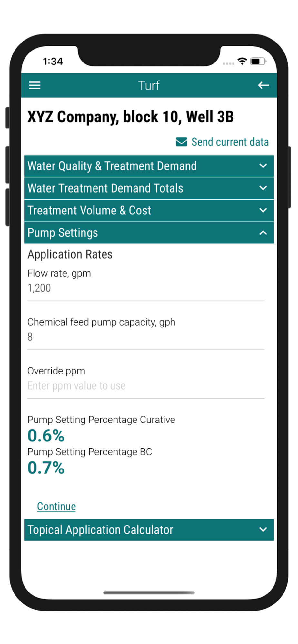
Task: Tap the Wi-Fi status icon
Action: 242,61
